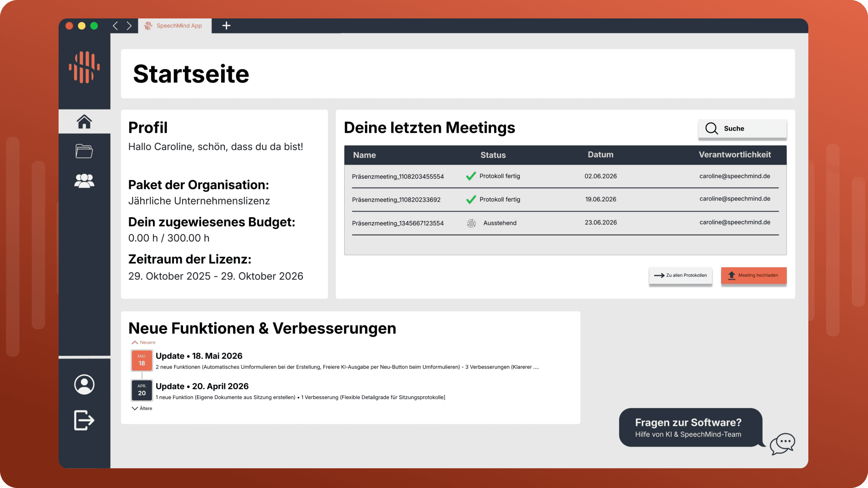Open the Update 18. Mai 2026 entry
Viewport: 868px width, 488px height.
(199, 356)
